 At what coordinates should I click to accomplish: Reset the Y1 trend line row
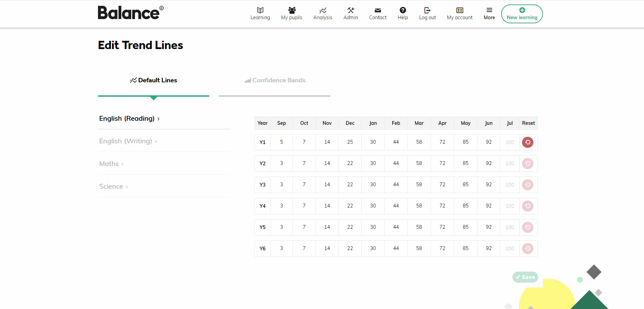click(528, 142)
